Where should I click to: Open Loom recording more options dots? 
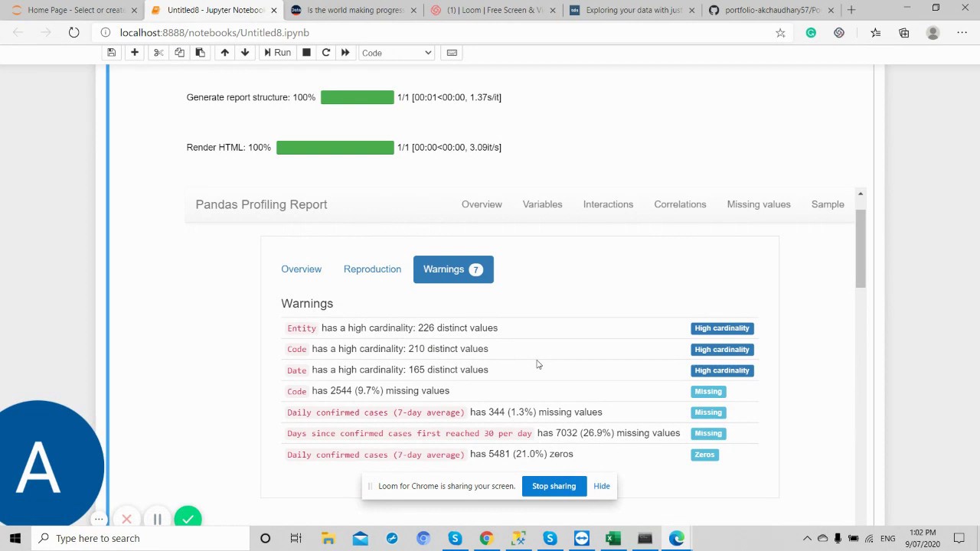click(99, 520)
